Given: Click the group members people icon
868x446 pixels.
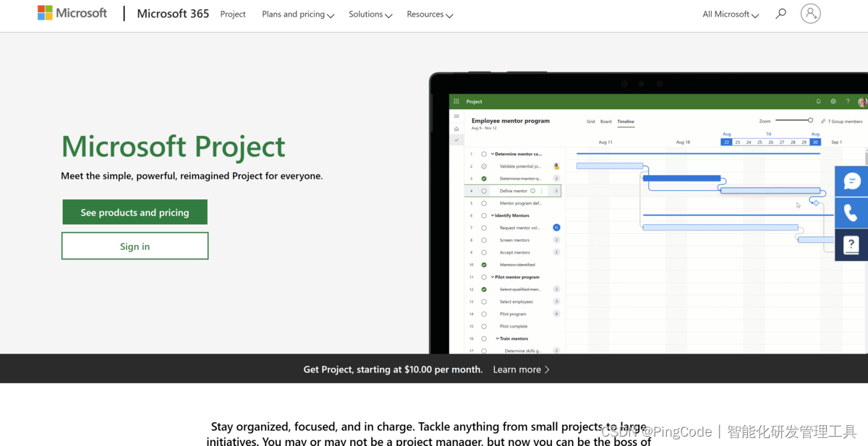Looking at the screenshot, I should coord(823,121).
